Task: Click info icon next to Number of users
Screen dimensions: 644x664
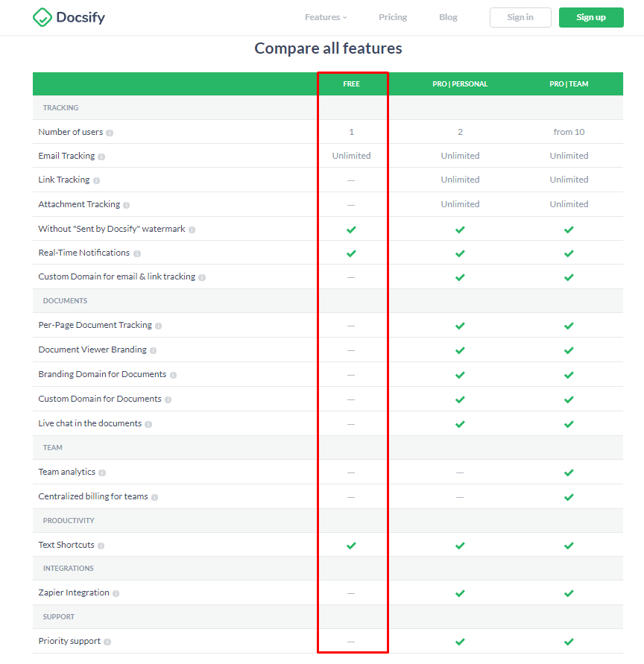Action: click(x=110, y=133)
